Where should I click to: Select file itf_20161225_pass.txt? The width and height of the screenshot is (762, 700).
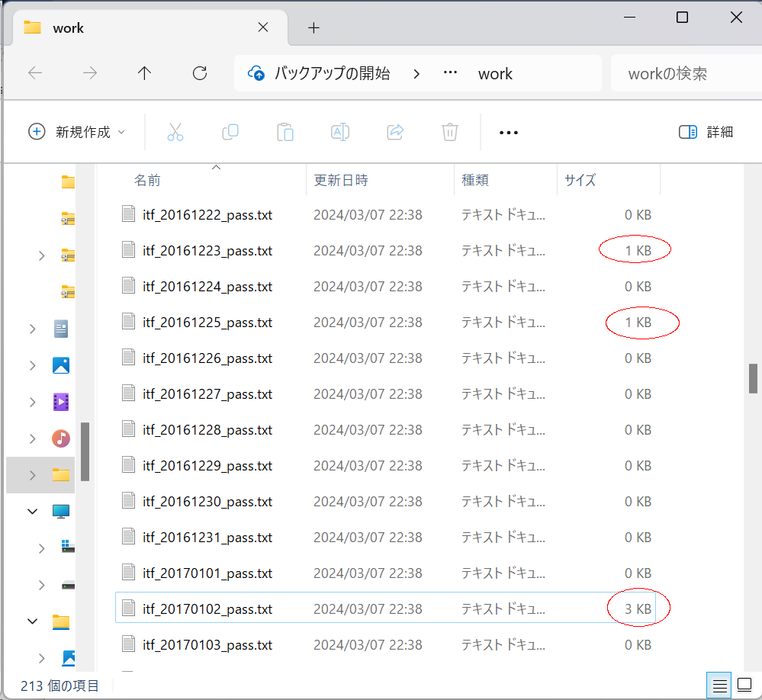(386, 323)
